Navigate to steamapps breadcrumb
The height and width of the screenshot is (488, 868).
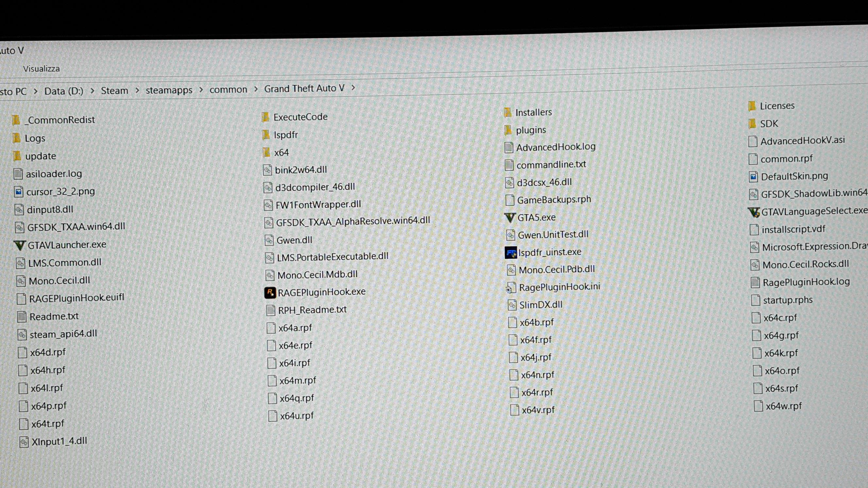click(x=169, y=90)
